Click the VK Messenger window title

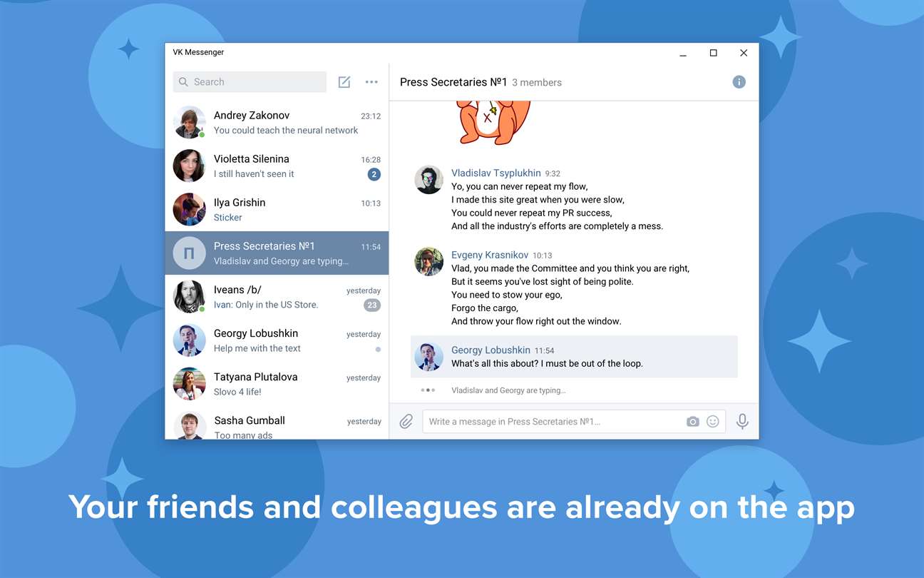click(198, 52)
